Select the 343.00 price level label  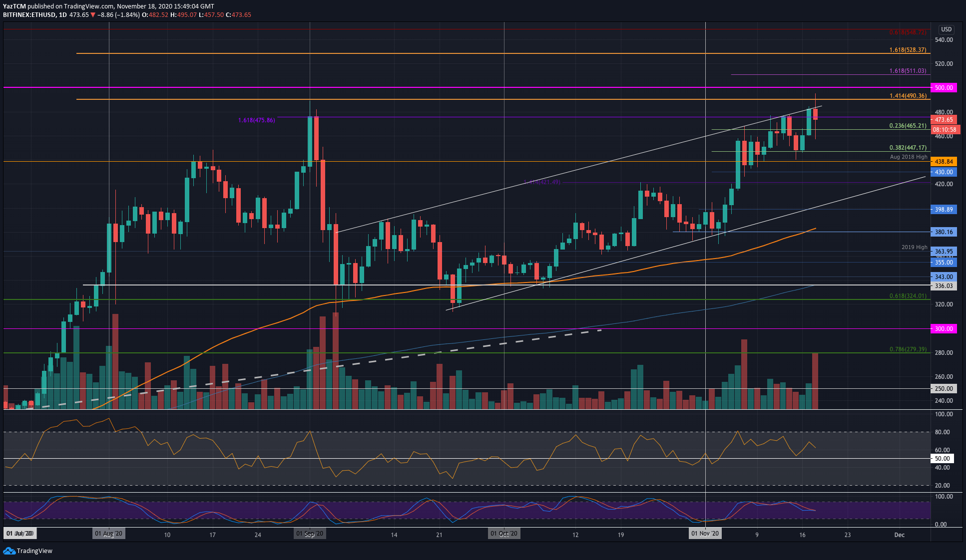point(944,277)
